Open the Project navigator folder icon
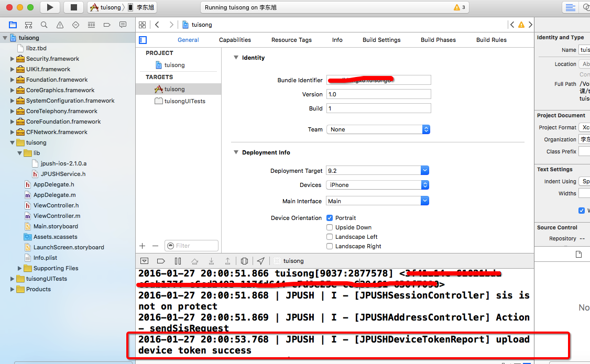590x364 pixels. [x=13, y=25]
